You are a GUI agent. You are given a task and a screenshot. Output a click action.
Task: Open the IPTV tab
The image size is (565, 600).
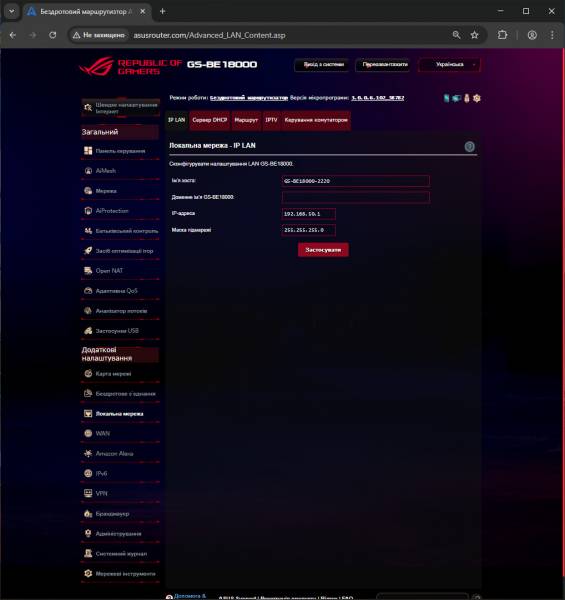pos(271,120)
